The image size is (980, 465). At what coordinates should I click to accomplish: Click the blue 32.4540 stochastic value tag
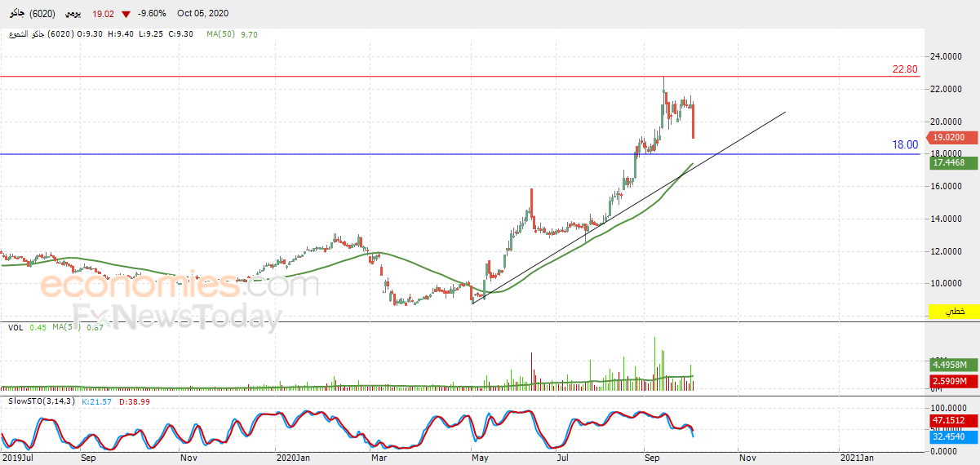[x=951, y=437]
